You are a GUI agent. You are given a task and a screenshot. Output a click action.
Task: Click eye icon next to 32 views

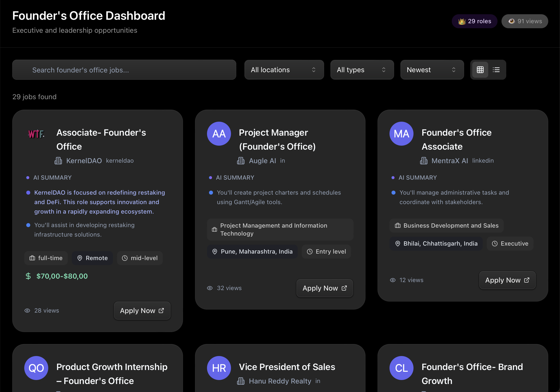coord(210,288)
